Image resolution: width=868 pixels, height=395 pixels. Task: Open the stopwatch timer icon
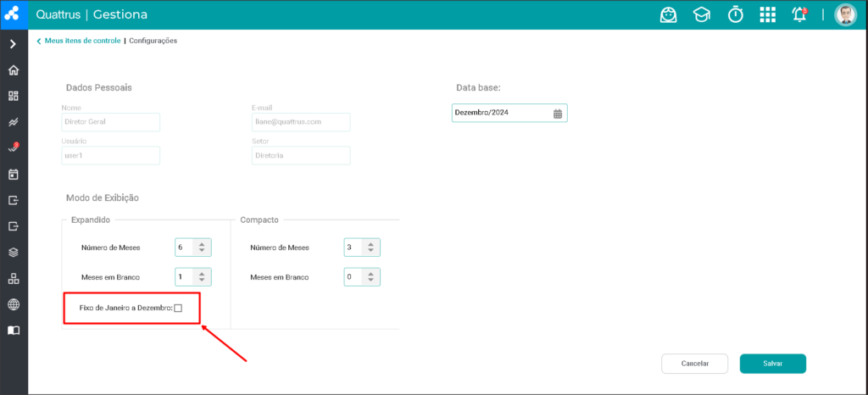[x=735, y=15]
